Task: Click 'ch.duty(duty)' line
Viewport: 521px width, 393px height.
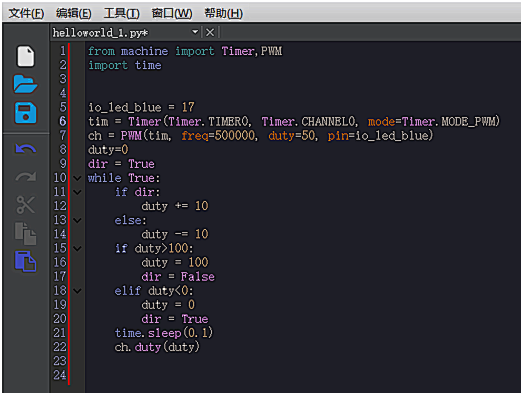Action: coord(157,347)
